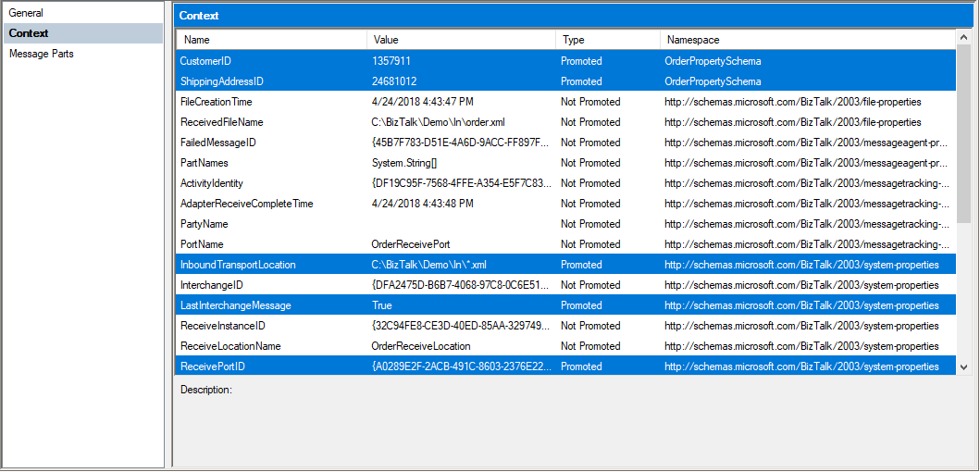Select the FailedMessageID row
Viewport: 980px width, 472px height.
coord(565,142)
